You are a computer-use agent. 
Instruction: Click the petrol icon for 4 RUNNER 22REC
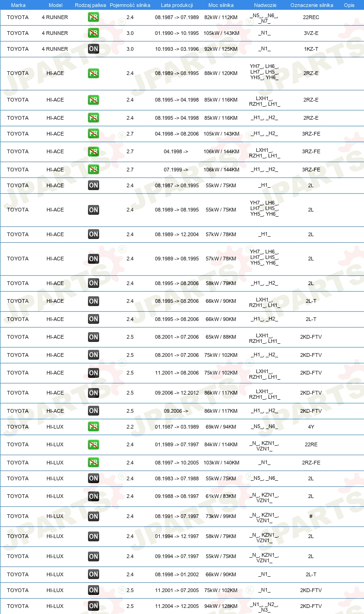pyautogui.click(x=94, y=17)
